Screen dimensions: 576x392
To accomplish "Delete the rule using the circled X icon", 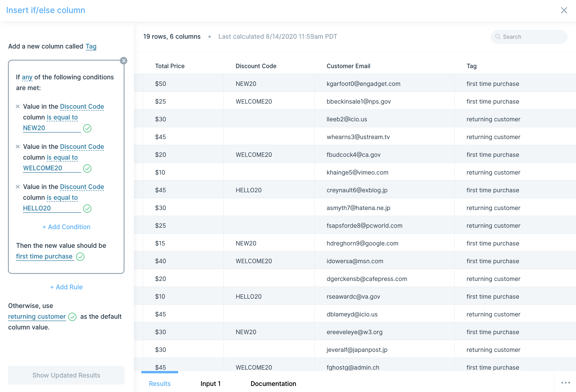I will [124, 61].
